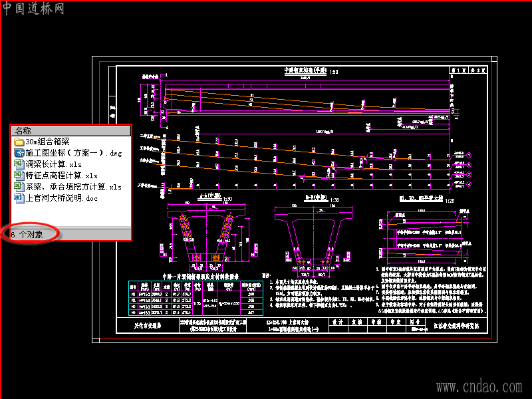Select the 系梁、承台填挖方计算.xls Excel icon

point(19,187)
